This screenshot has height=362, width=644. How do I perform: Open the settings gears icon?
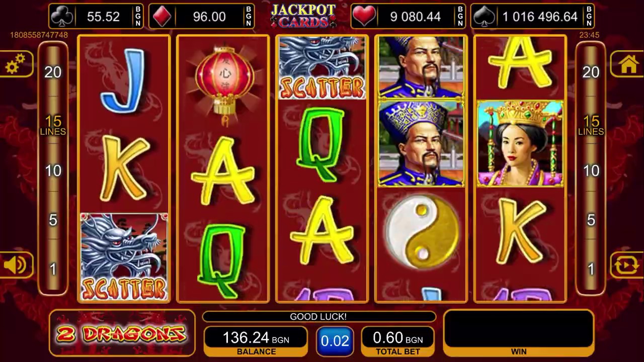coord(15,64)
